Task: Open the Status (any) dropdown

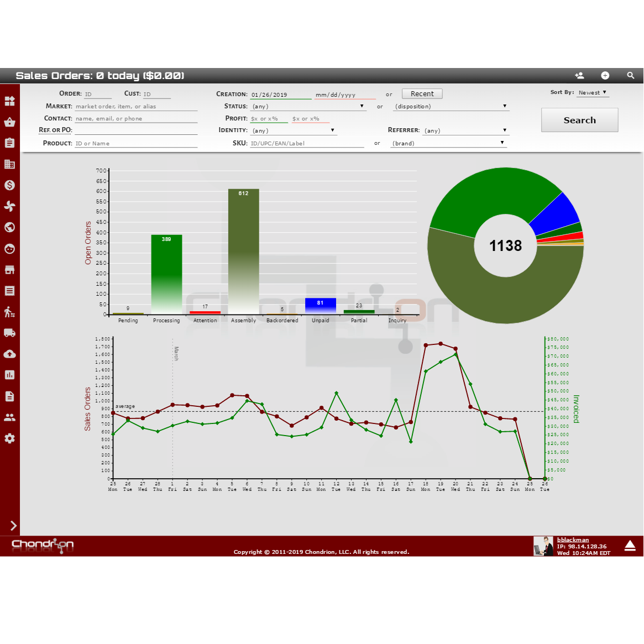Action: tap(307, 106)
